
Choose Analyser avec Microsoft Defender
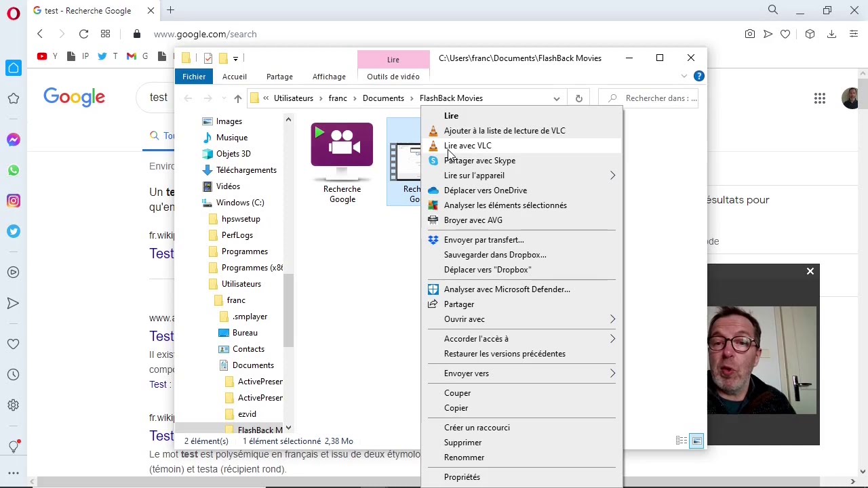(x=521, y=289)
